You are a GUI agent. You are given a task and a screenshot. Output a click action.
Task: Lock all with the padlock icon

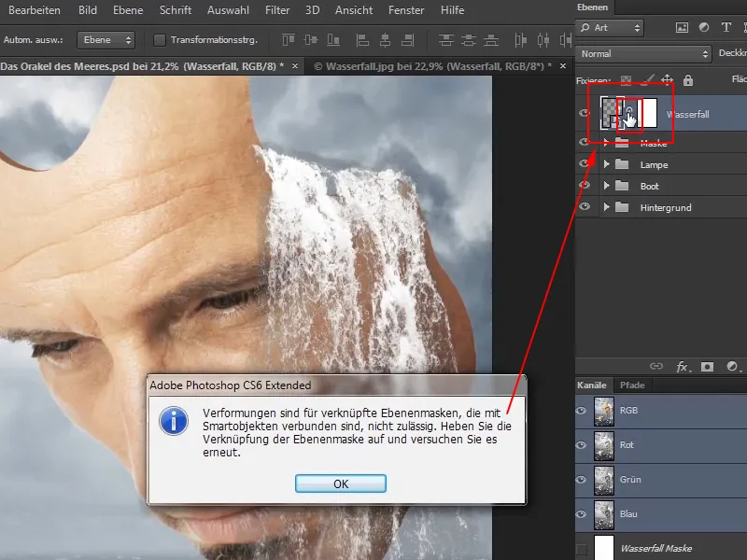tap(687, 80)
